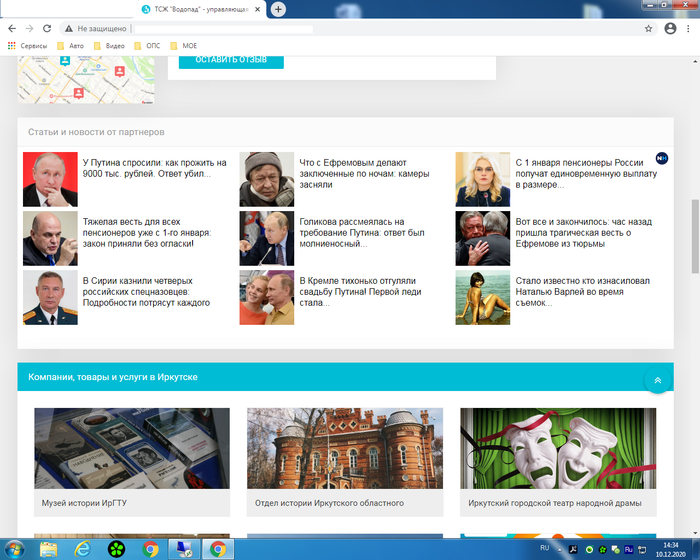
Task: Click the scrollbar up arrow
Action: (x=695, y=61)
